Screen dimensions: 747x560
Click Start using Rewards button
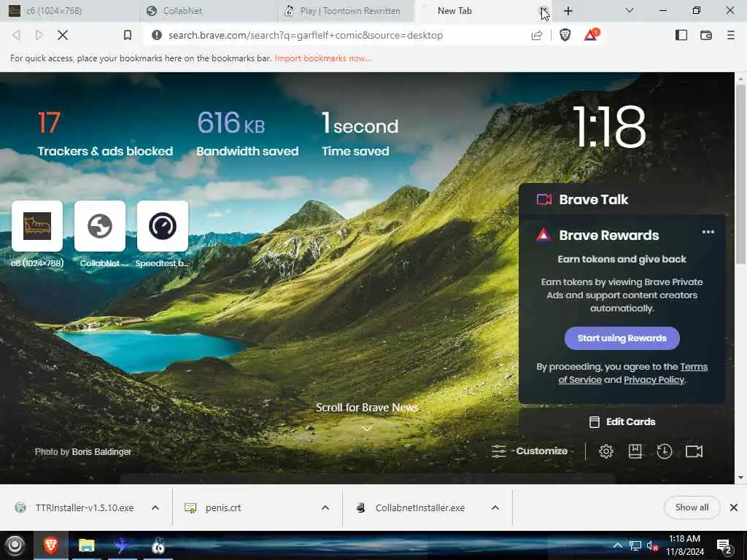coord(622,338)
